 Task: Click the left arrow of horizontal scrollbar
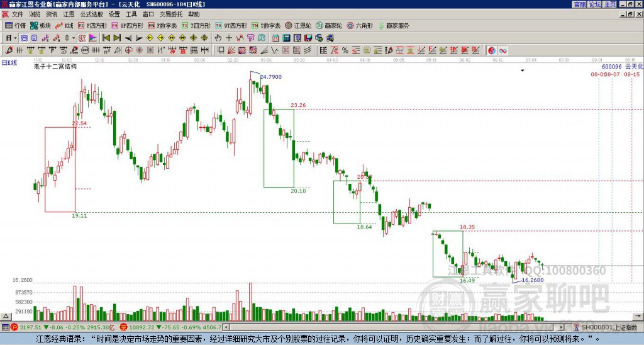point(226,327)
